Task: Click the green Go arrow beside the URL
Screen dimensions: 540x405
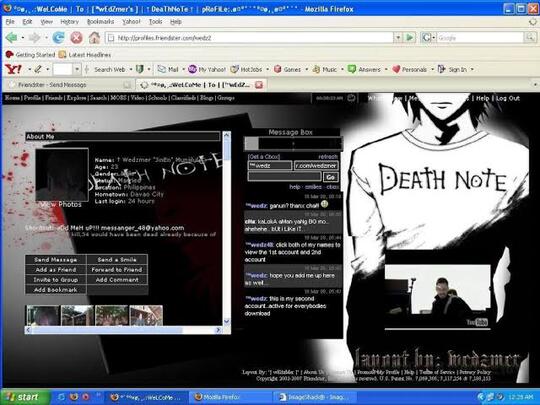Action: [x=410, y=38]
